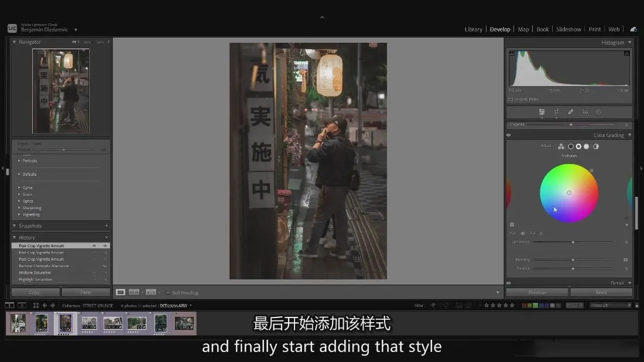Image resolution: width=644 pixels, height=362 pixels.
Task: Select the Crop Overlay tool
Action: 557,112
